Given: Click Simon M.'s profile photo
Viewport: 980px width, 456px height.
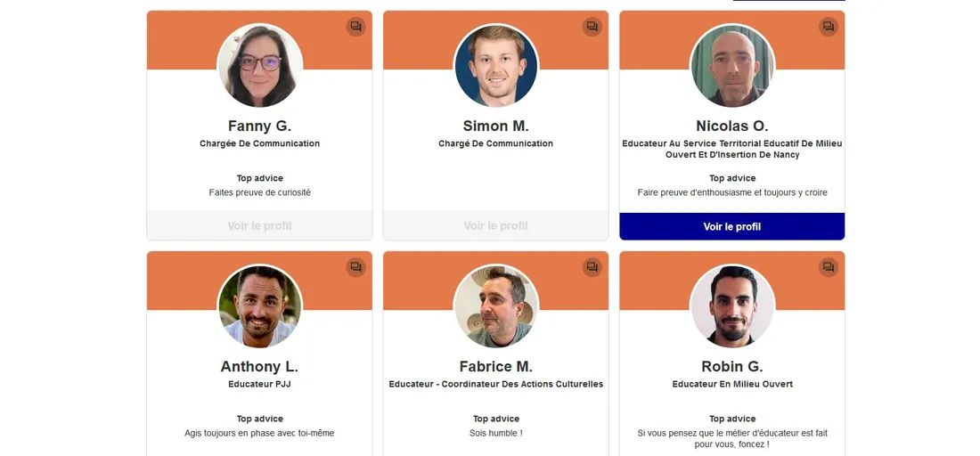Looking at the screenshot, I should coord(496,66).
